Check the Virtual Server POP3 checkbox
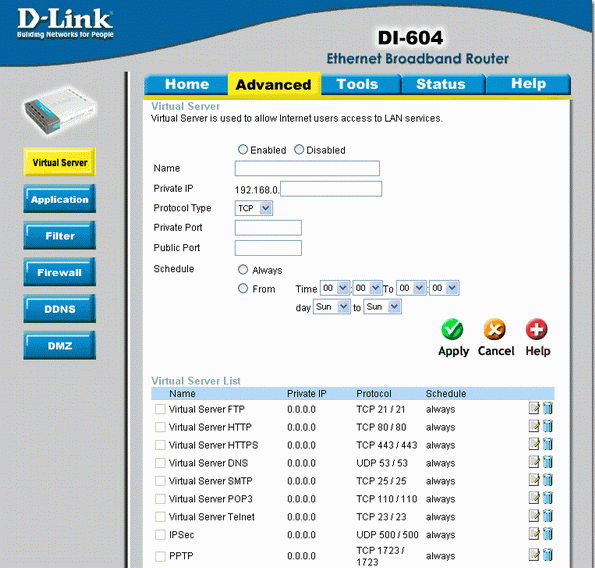The image size is (595, 568). (x=160, y=499)
